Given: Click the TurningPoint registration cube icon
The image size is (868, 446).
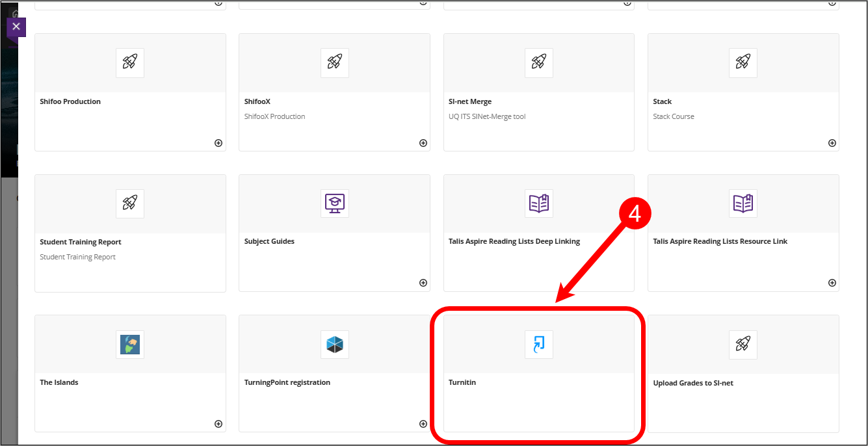Looking at the screenshot, I should [334, 345].
